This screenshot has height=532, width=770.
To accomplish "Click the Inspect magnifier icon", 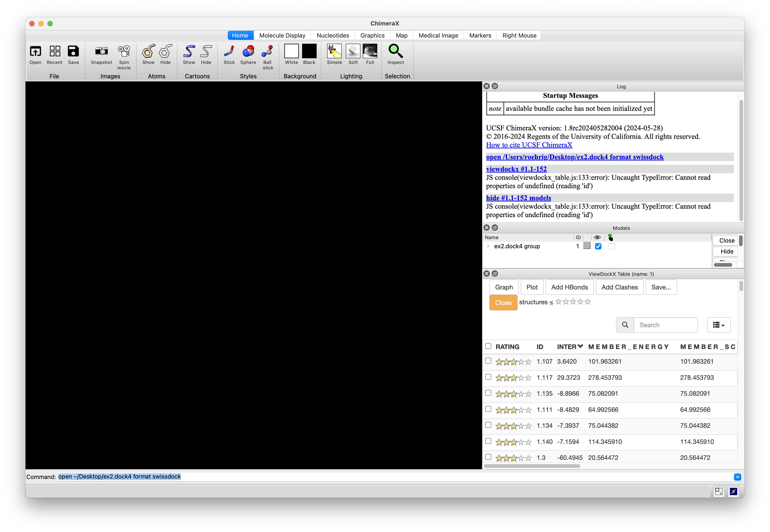I will 395,52.
